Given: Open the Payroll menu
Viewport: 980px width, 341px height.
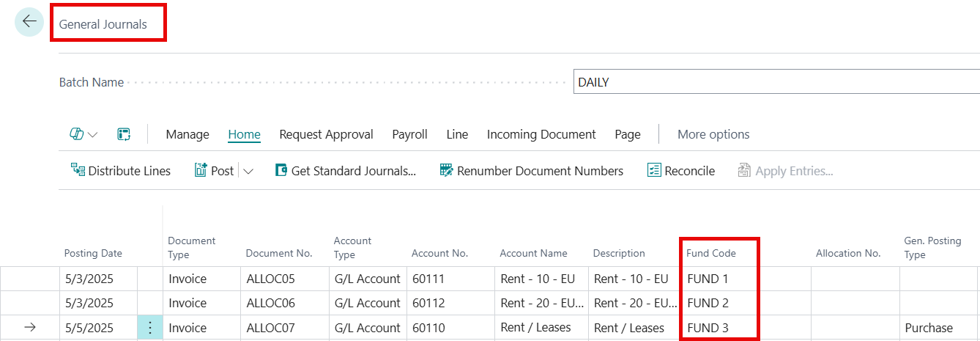Looking at the screenshot, I should (409, 134).
